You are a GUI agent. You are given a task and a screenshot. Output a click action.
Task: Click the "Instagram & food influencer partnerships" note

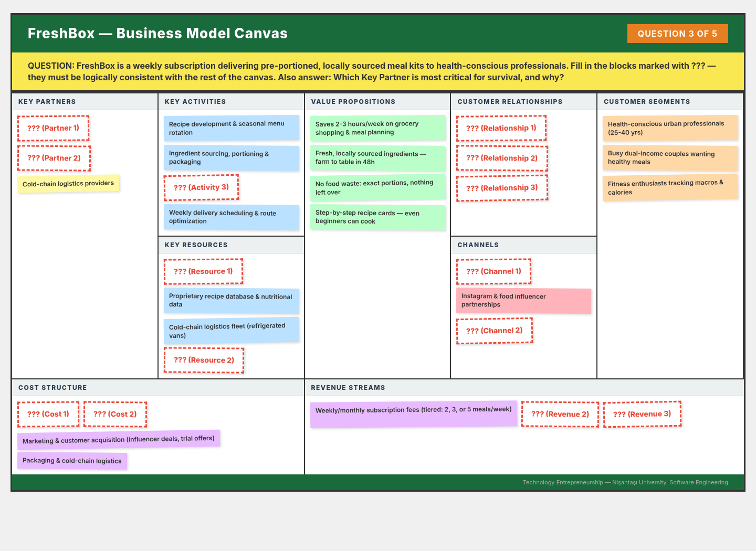[523, 301]
